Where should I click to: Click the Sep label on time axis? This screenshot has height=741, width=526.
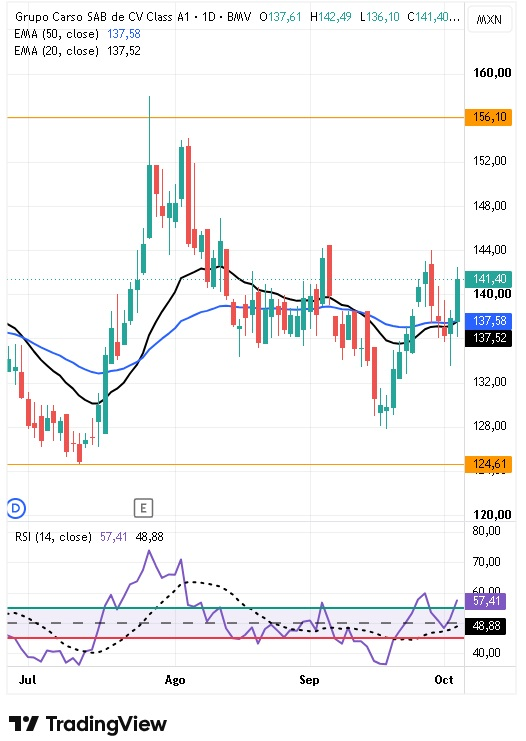coord(309,680)
